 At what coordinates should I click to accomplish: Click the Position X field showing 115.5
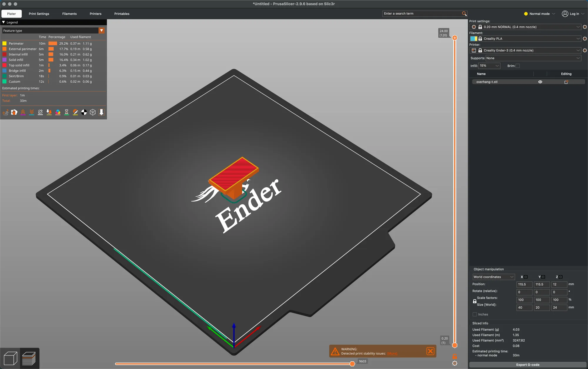tap(524, 284)
